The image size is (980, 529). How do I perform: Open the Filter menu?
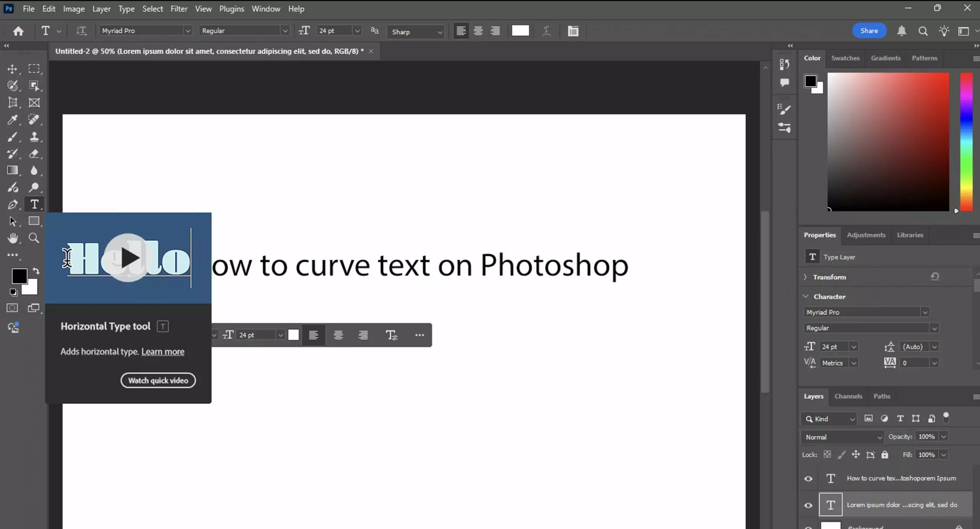[179, 8]
